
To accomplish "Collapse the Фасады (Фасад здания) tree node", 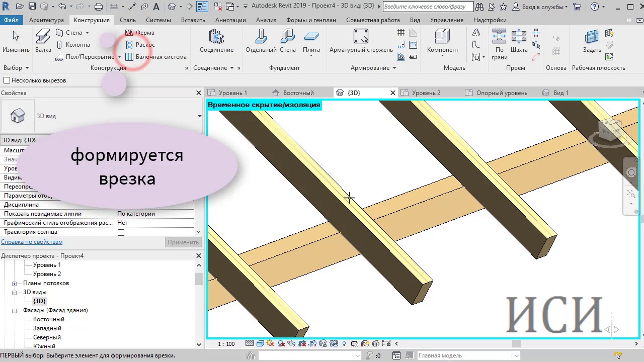I will (15, 310).
